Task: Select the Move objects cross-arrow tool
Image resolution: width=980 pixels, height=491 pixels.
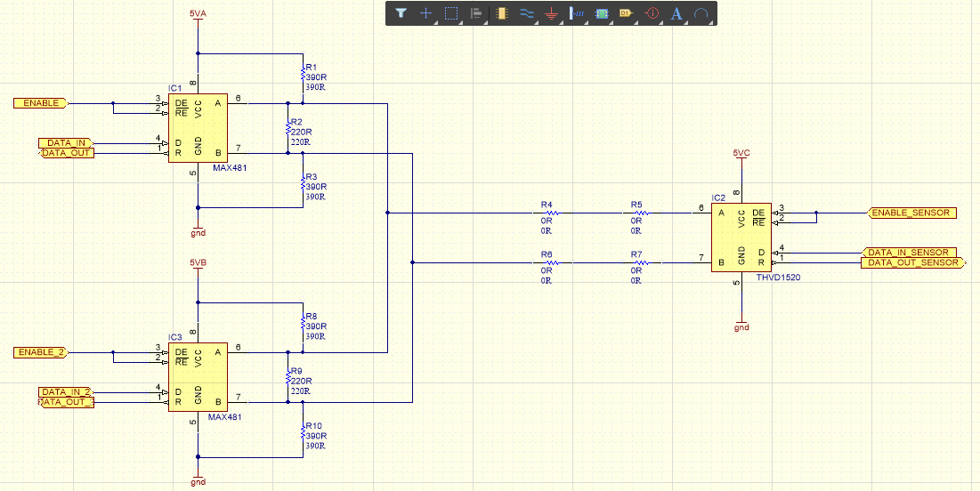Action: pos(425,13)
